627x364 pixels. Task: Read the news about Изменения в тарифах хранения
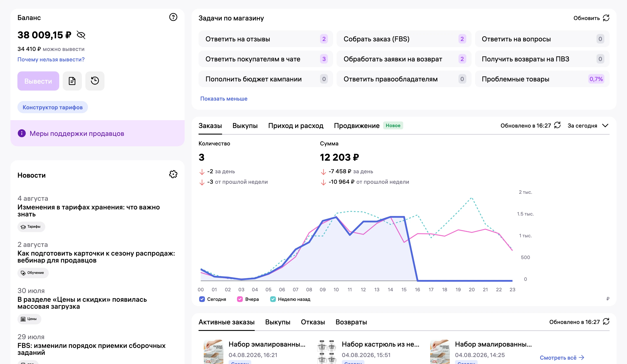tap(89, 211)
